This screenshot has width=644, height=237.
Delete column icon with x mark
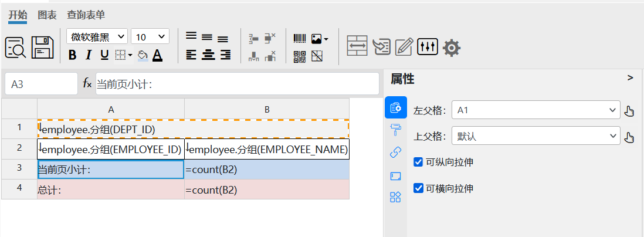[270, 56]
